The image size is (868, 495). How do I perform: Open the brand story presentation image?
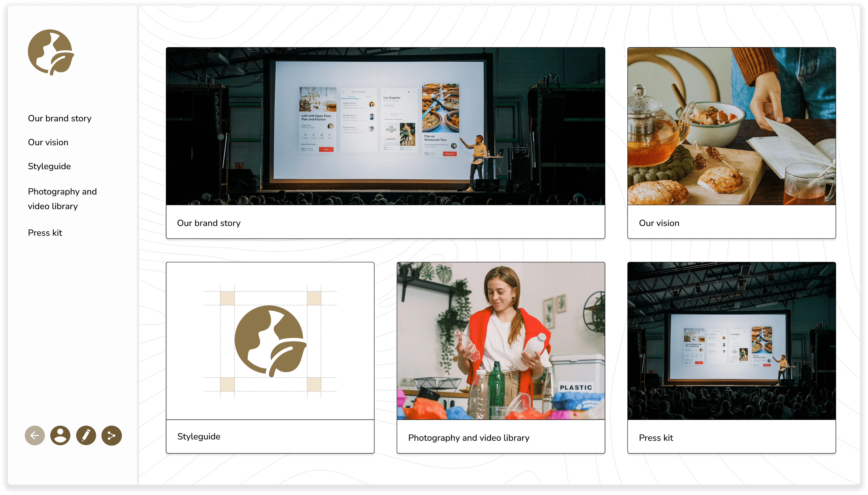[x=385, y=126]
